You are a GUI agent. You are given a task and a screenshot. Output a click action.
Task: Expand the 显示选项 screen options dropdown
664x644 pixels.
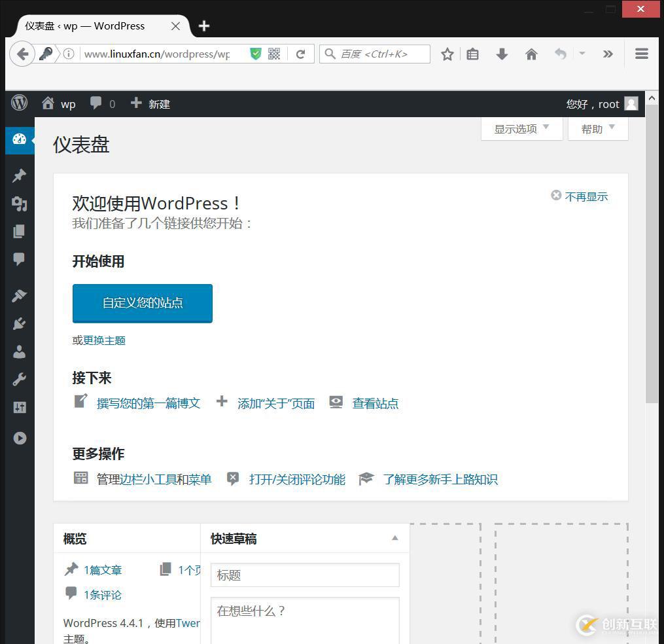(x=522, y=129)
